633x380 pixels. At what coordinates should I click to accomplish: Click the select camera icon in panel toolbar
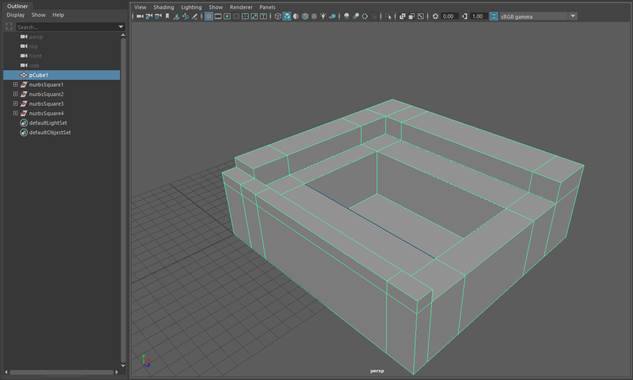tap(140, 17)
